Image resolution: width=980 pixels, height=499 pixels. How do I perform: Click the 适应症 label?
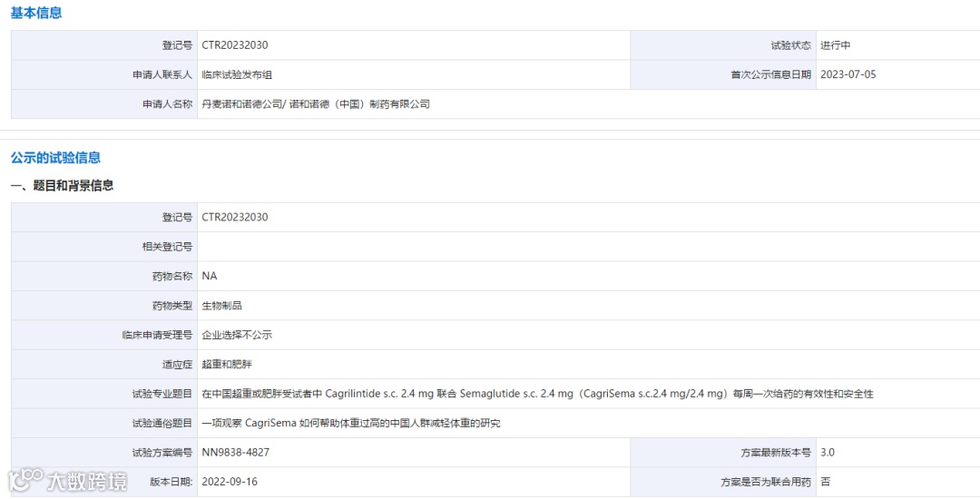[x=178, y=364]
